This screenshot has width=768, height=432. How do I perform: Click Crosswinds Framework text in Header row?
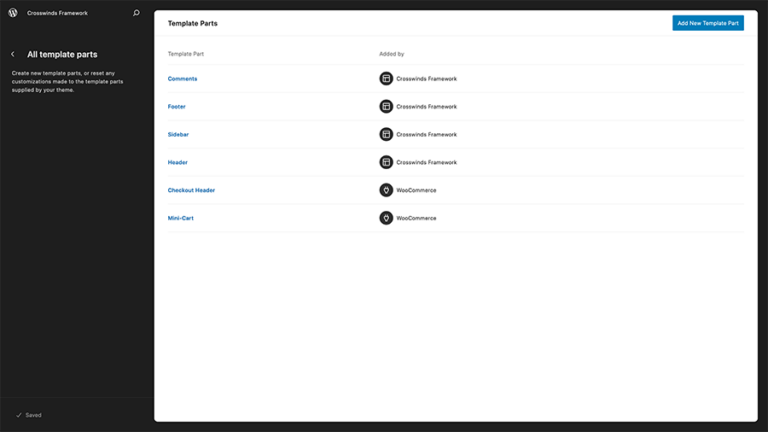(427, 163)
